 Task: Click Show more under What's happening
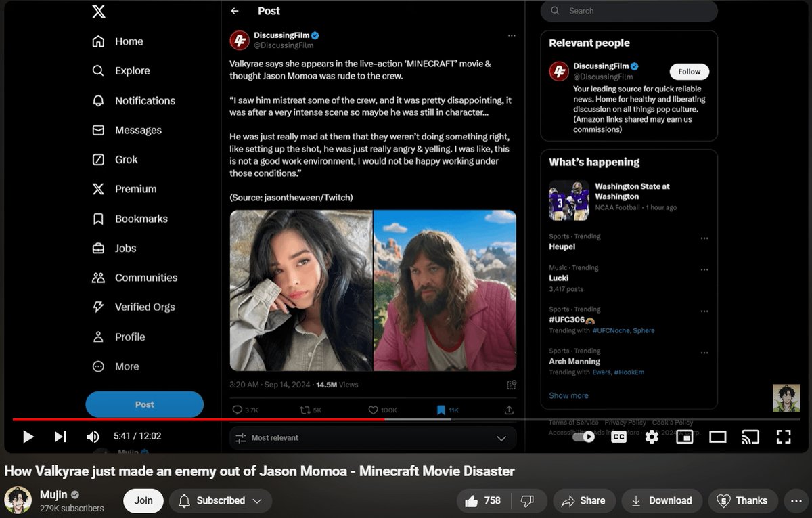568,395
